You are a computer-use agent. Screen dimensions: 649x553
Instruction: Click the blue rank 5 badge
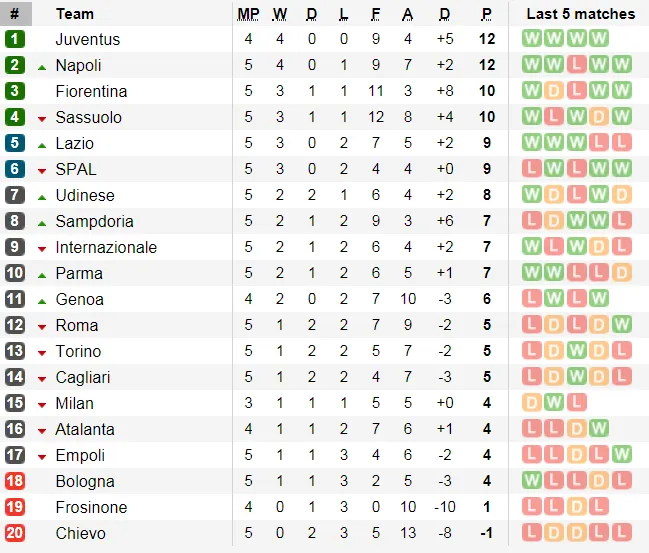[15, 143]
